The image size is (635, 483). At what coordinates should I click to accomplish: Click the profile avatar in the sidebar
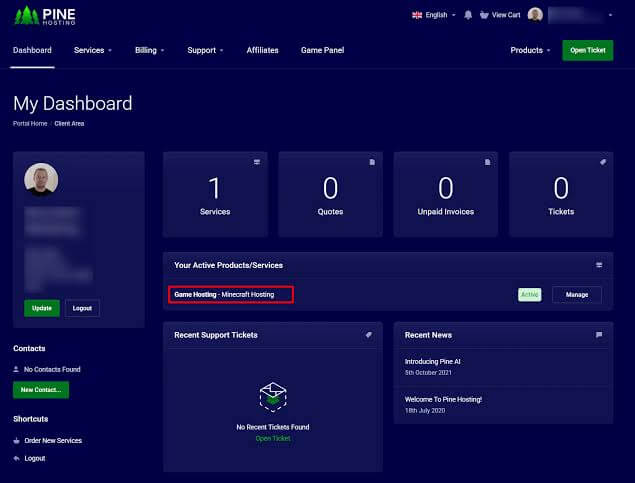(x=41, y=179)
